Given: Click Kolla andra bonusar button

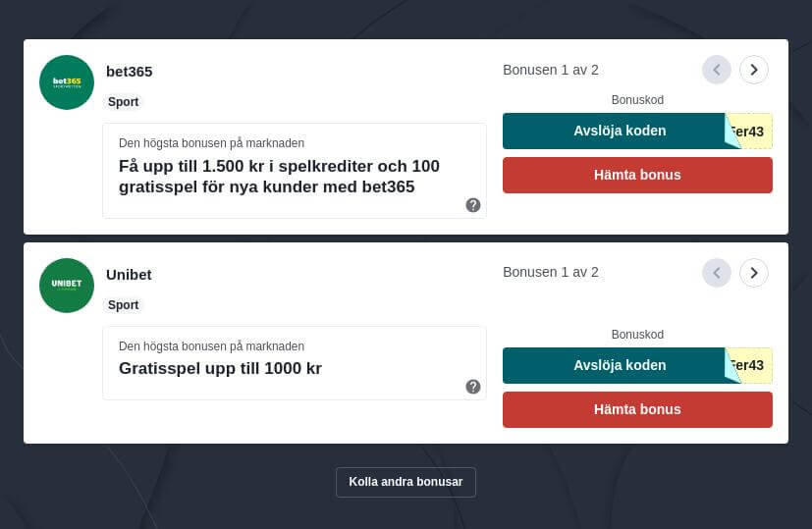Looking at the screenshot, I should [406, 482].
